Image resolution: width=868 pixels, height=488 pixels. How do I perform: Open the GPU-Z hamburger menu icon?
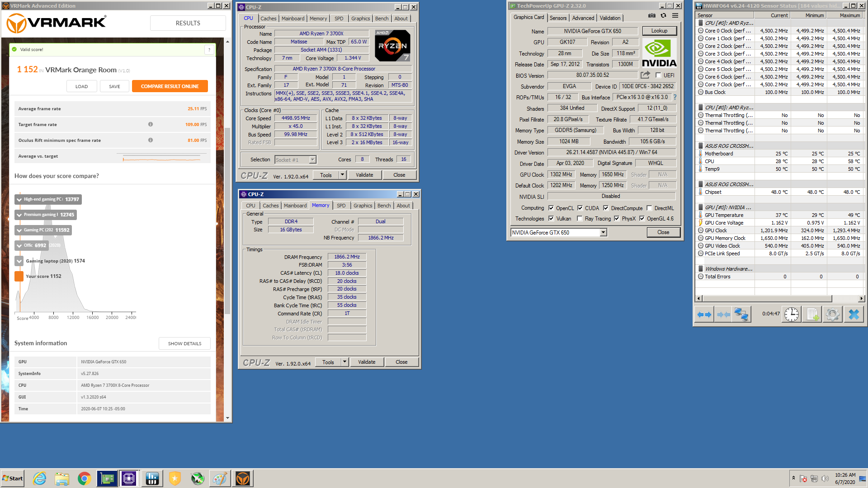coord(675,16)
